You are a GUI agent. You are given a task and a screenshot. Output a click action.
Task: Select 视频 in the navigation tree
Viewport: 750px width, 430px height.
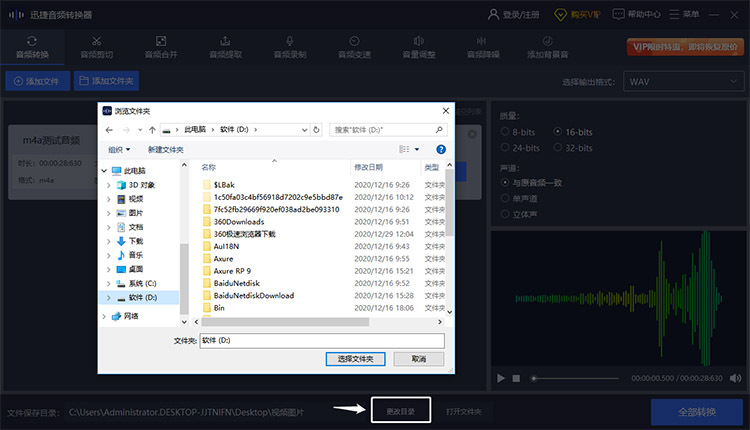pyautogui.click(x=135, y=199)
